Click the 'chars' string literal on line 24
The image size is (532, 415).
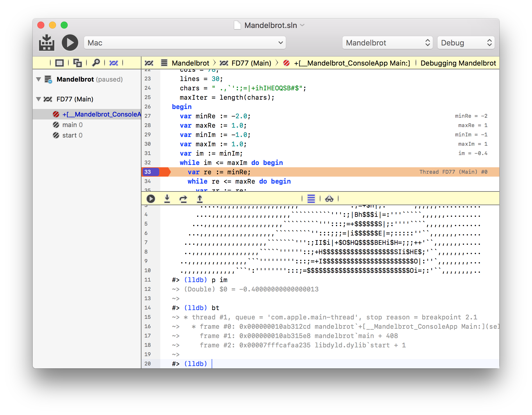coord(257,88)
